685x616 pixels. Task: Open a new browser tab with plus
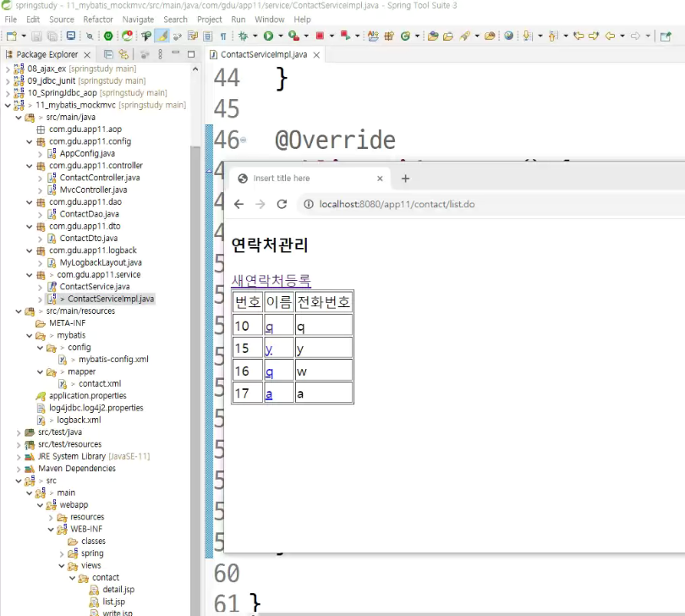[x=405, y=179]
